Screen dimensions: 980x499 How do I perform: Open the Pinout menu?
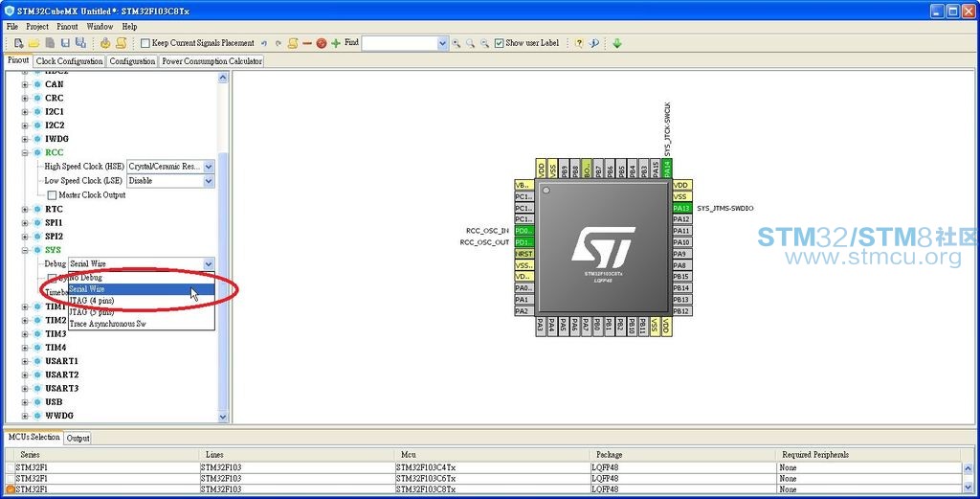tap(67, 26)
